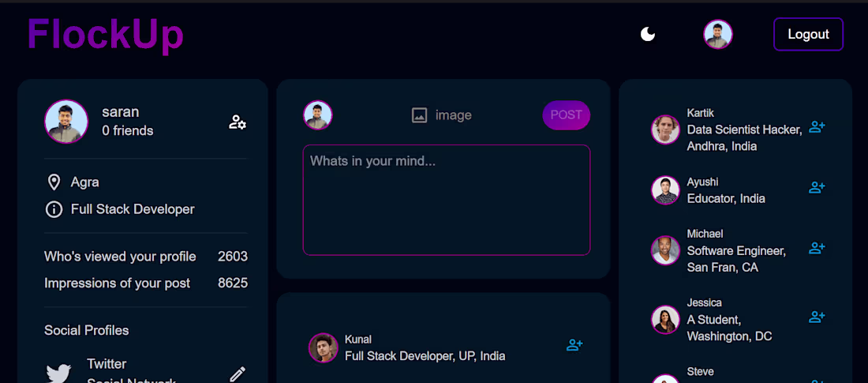
Task: Click the image upload icon
Action: tap(420, 115)
